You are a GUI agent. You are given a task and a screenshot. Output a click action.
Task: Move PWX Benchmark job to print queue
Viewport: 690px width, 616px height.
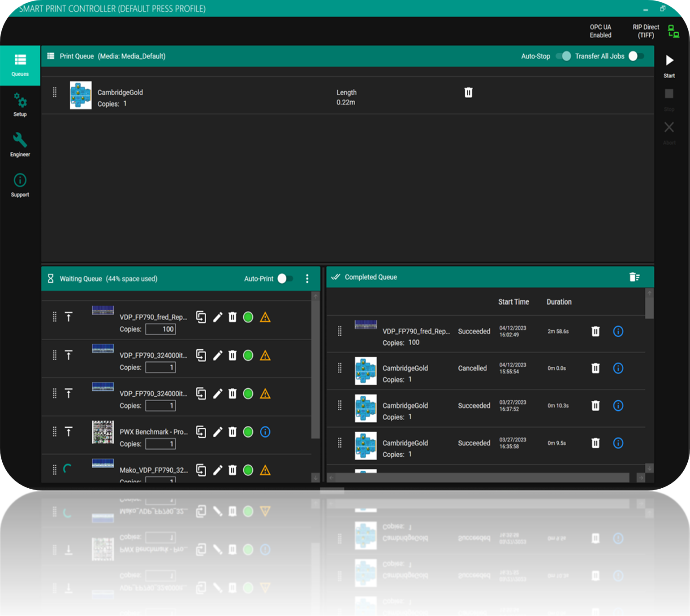coord(69,432)
